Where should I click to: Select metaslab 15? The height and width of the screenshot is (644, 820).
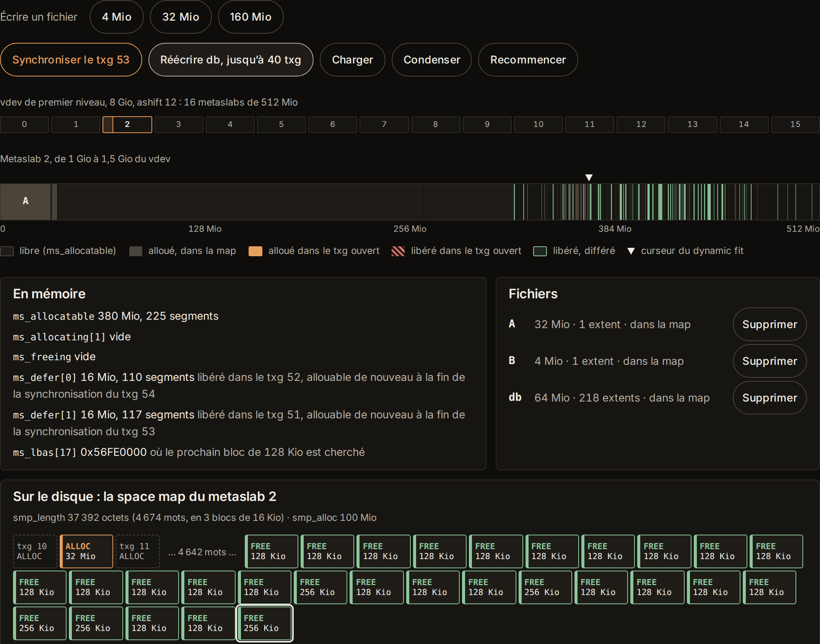coord(796,124)
